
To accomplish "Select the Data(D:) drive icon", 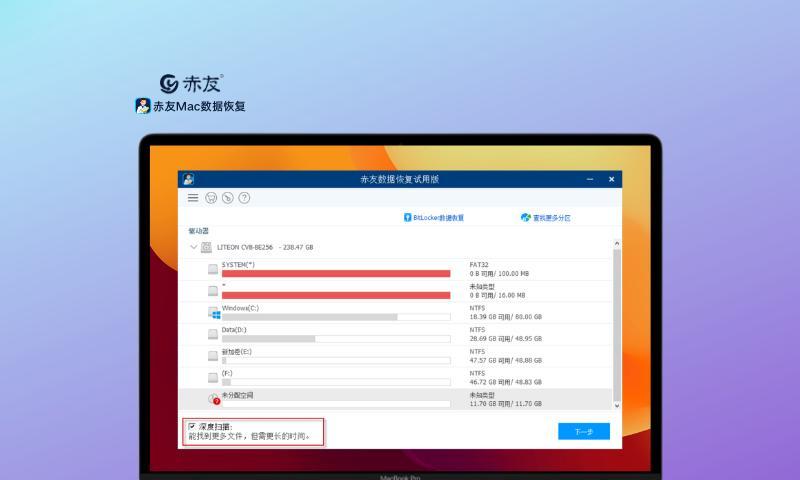I will click(213, 334).
